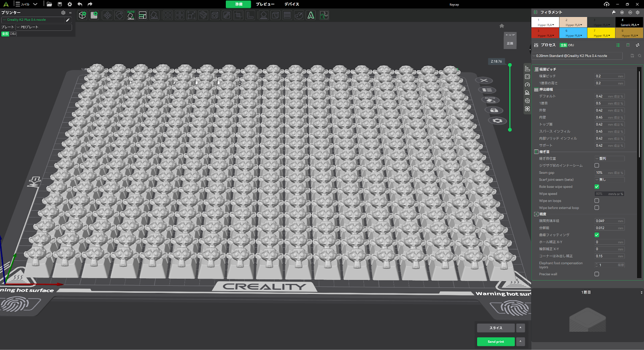Screen dimensions: 644x350
Task: Click the Arrange all objects toolbar icon
Action: (x=142, y=15)
